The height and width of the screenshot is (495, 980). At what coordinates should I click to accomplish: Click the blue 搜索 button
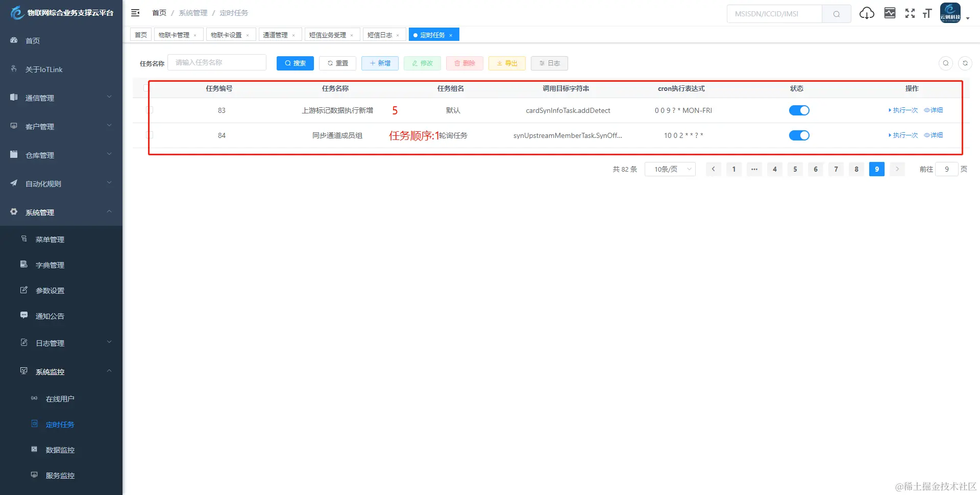[295, 63]
